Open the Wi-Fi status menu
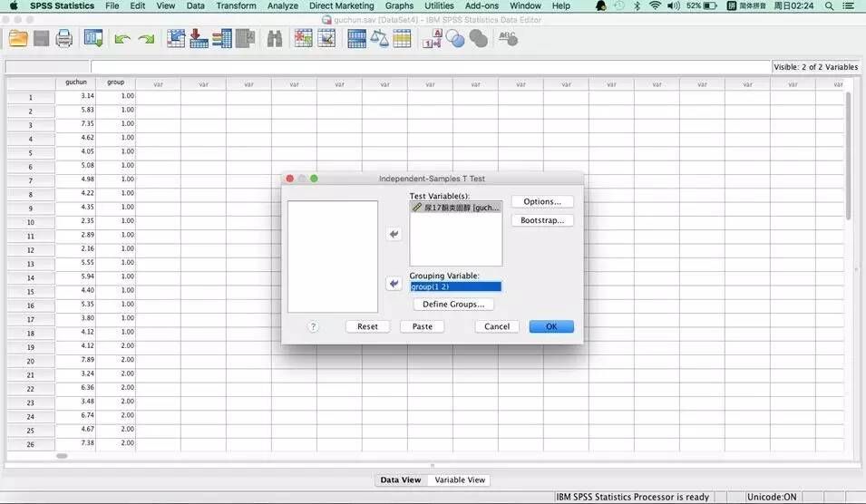The width and height of the screenshot is (866, 504). [655, 5]
